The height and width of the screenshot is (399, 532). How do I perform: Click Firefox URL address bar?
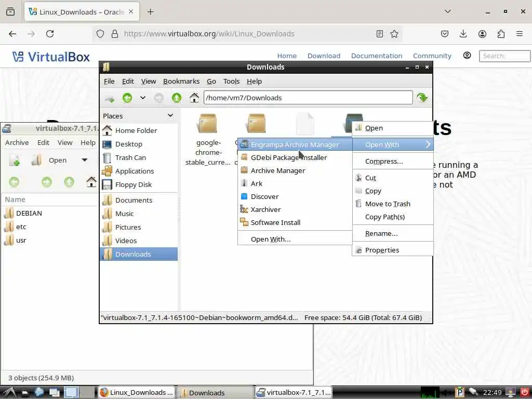pos(248,34)
